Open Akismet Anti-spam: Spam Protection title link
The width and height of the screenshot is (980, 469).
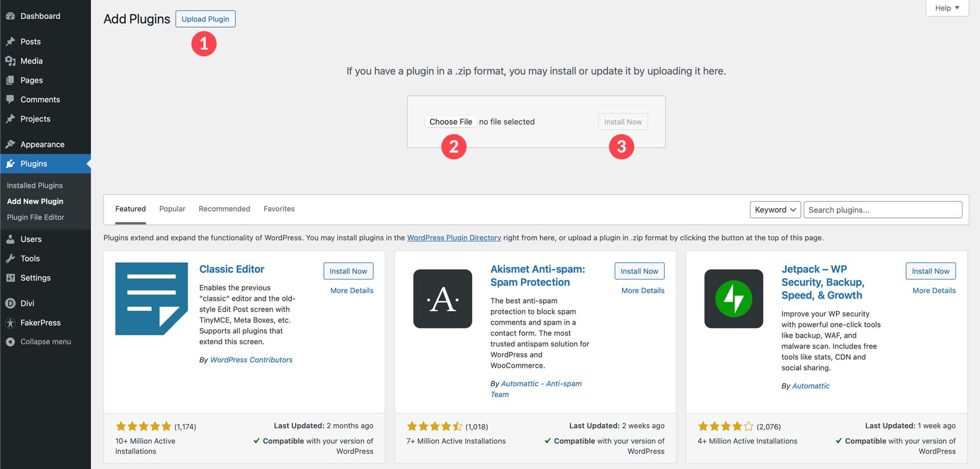(537, 276)
